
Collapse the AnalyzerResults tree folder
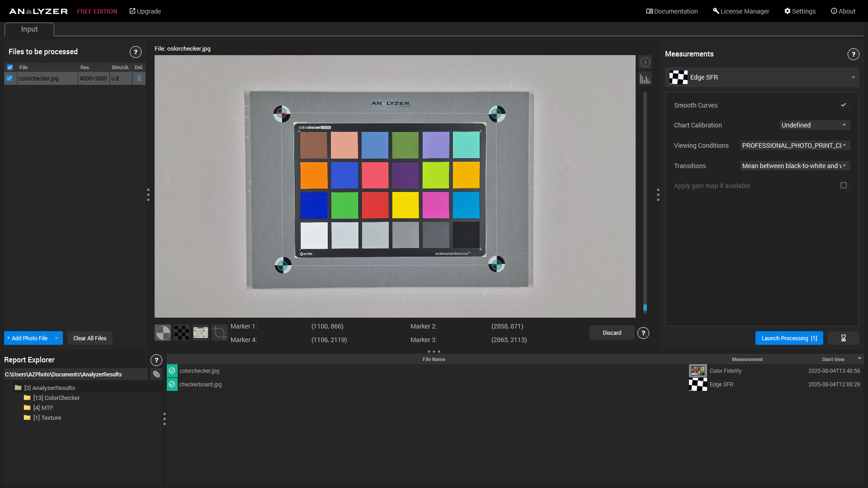pyautogui.click(x=8, y=388)
